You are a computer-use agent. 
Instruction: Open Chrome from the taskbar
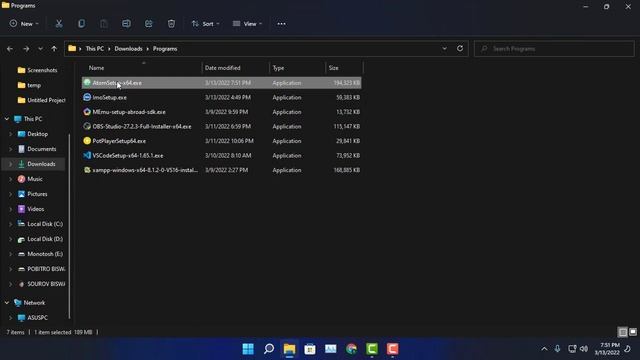pos(351,349)
